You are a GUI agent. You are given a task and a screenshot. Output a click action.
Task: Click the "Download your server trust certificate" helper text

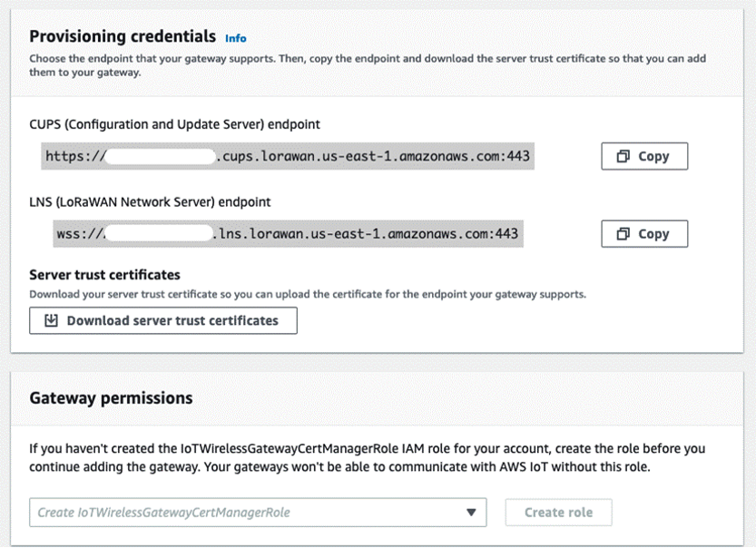[308, 294]
